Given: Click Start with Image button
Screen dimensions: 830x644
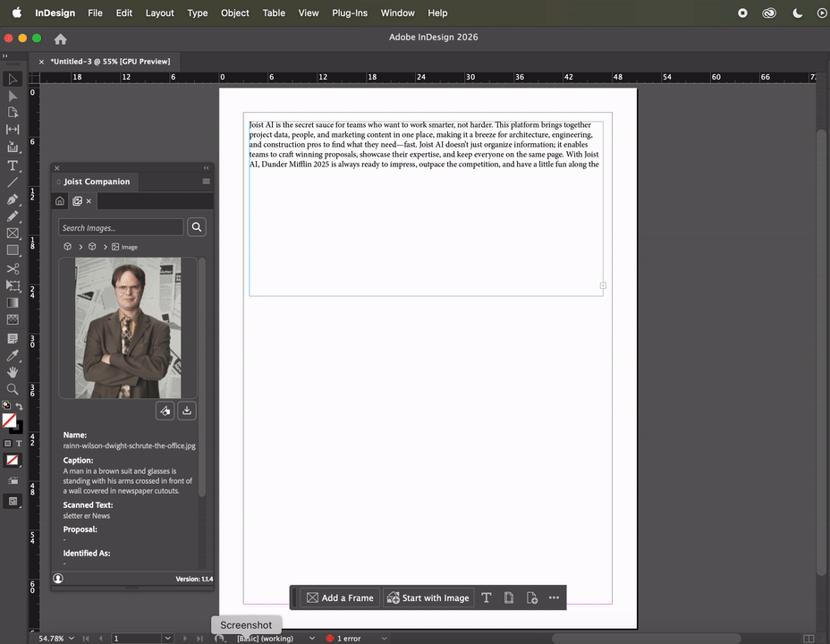Looking at the screenshot, I should click(428, 598).
